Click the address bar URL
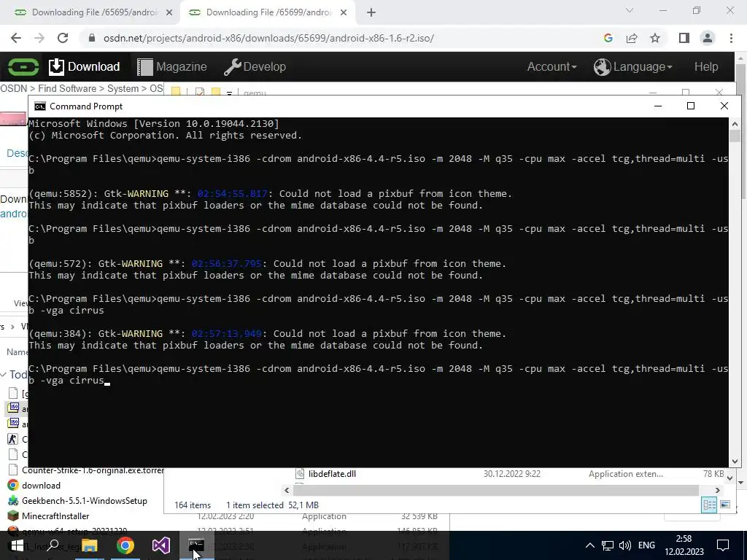Image resolution: width=747 pixels, height=560 pixels. pyautogui.click(x=268, y=38)
